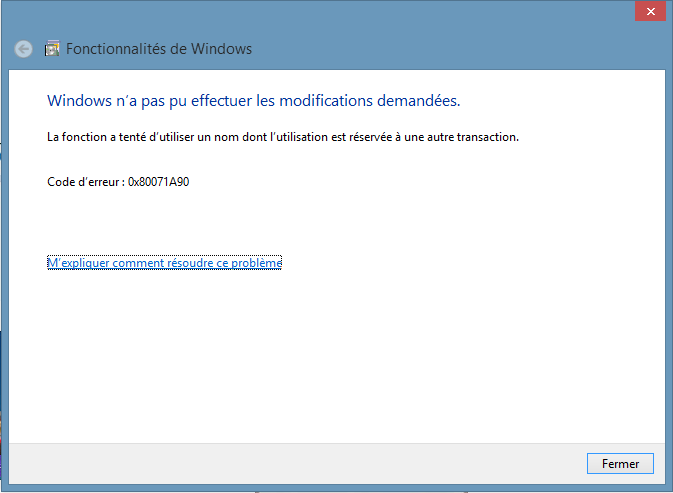Click the 'La fonction a tenté d'utiliser' message

point(283,137)
